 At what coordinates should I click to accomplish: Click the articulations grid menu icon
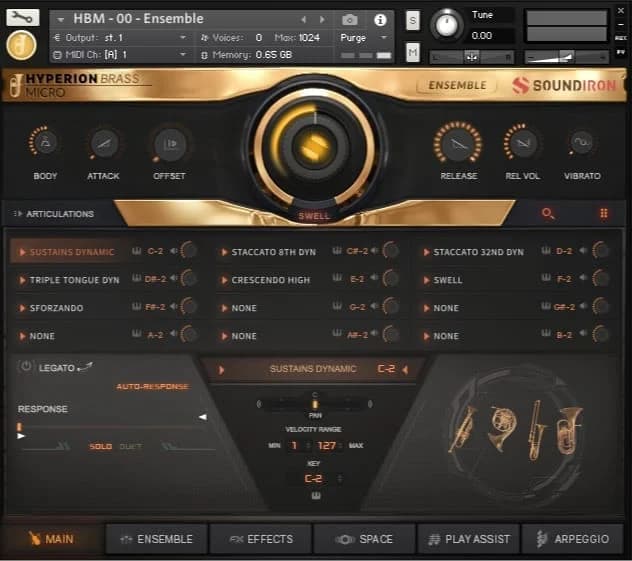click(x=604, y=213)
